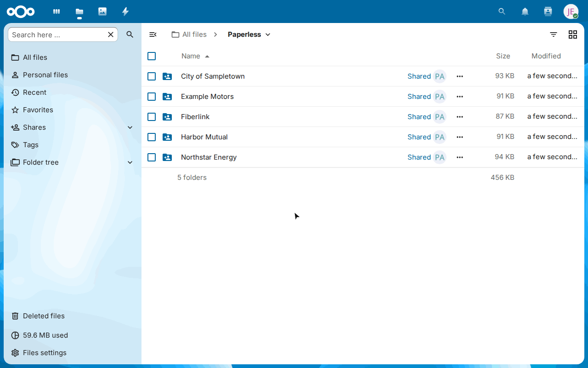Open actions menu for City of Sampletown

(460, 76)
